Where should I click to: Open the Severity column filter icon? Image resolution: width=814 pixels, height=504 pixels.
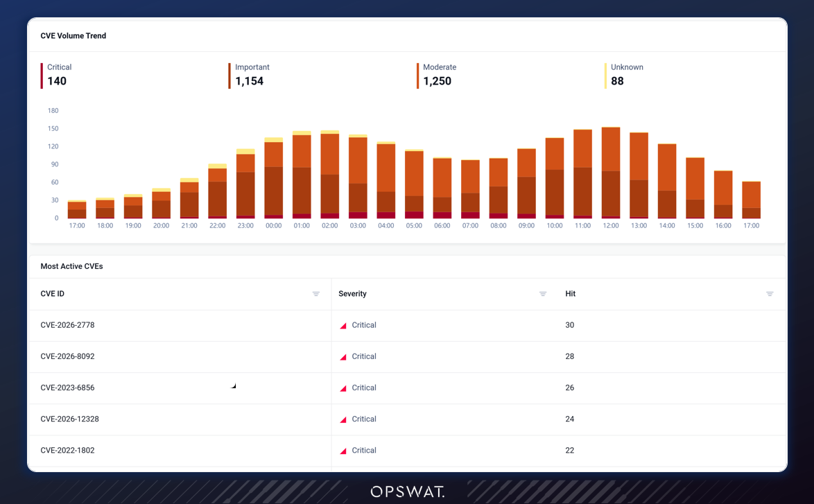(x=542, y=294)
